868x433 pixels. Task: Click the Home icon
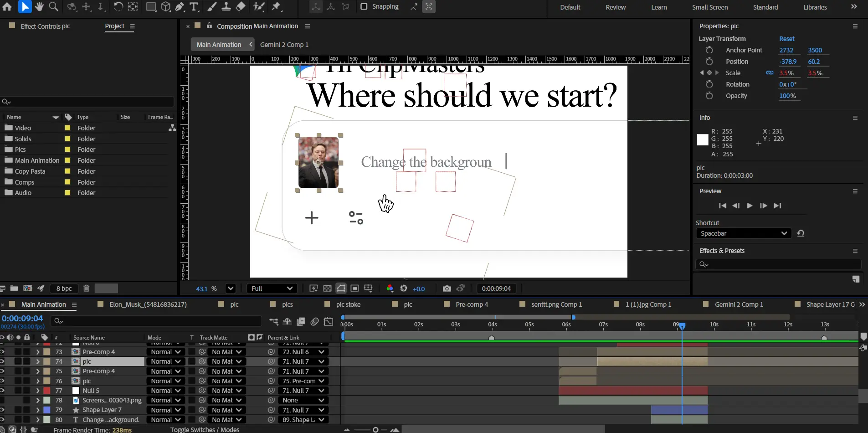(7, 6)
